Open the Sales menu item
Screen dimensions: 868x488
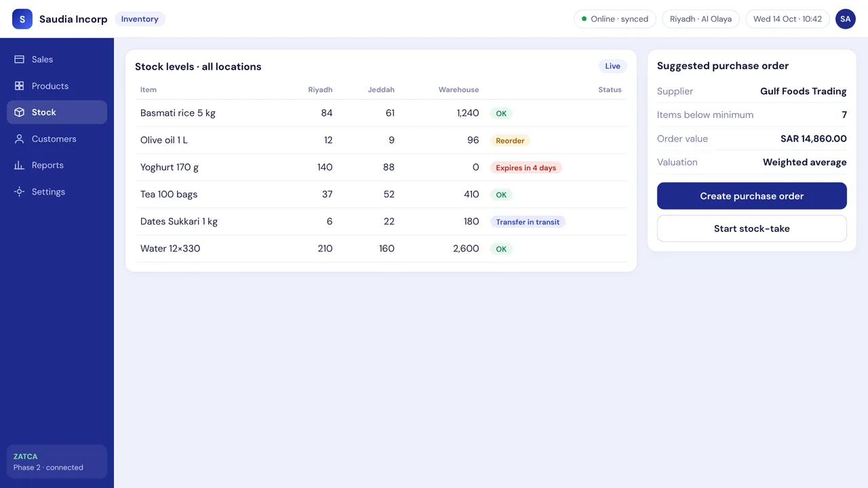(57, 60)
